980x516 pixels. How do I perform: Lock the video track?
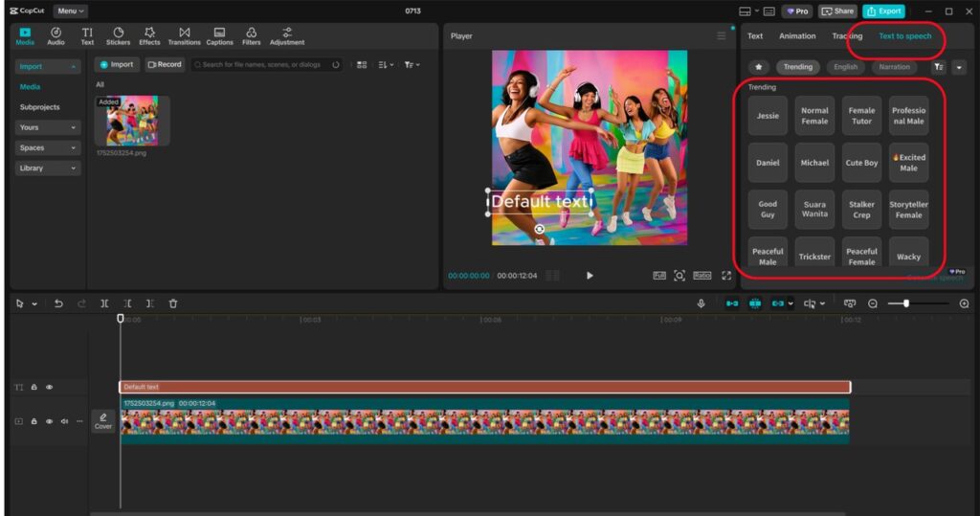[34, 421]
